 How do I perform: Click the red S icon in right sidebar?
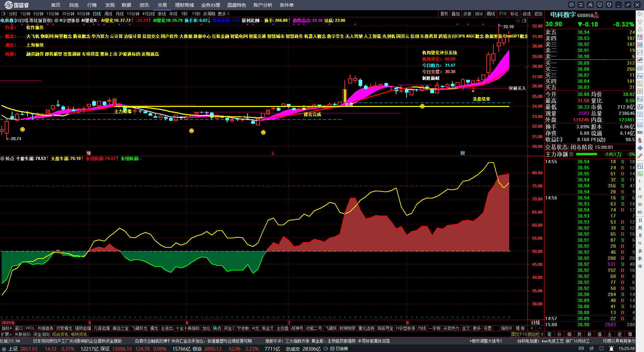point(640,140)
